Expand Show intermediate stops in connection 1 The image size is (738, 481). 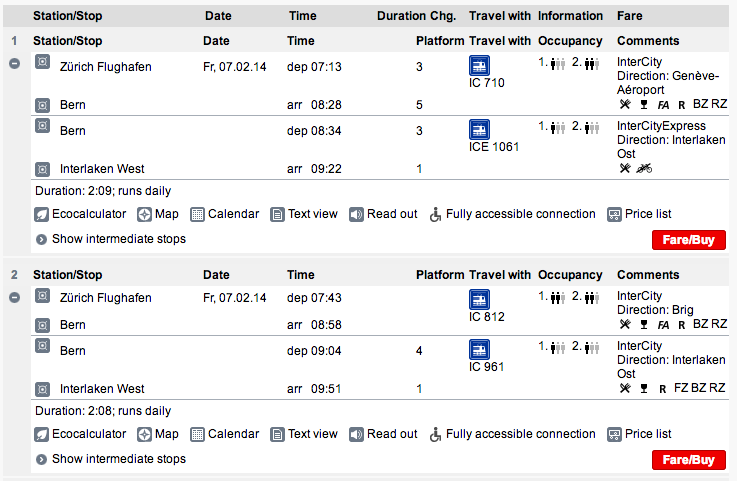[111, 239]
